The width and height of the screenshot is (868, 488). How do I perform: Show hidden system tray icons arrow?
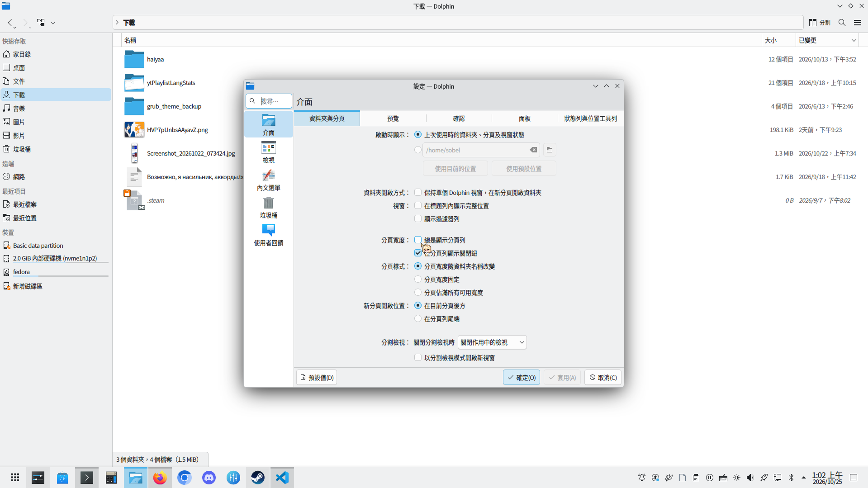pyautogui.click(x=804, y=478)
